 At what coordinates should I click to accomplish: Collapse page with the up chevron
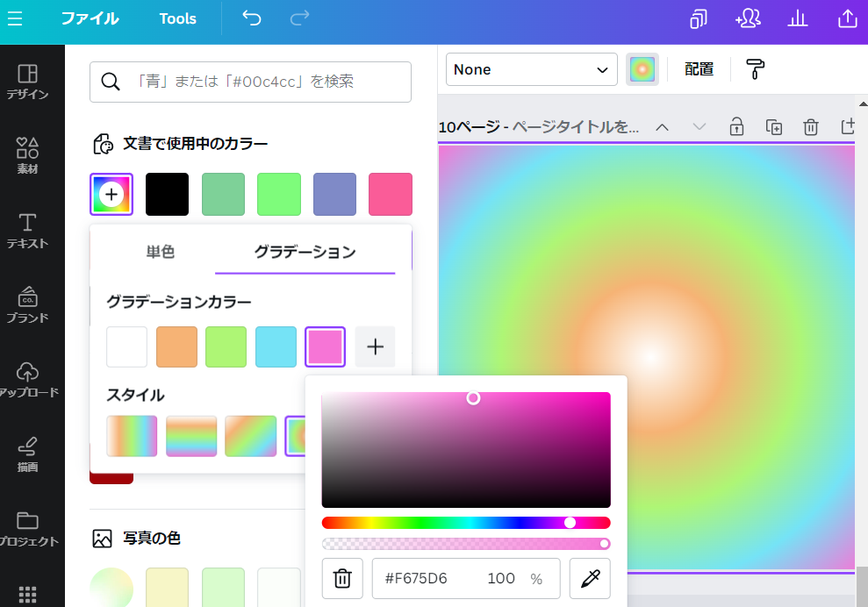point(663,127)
